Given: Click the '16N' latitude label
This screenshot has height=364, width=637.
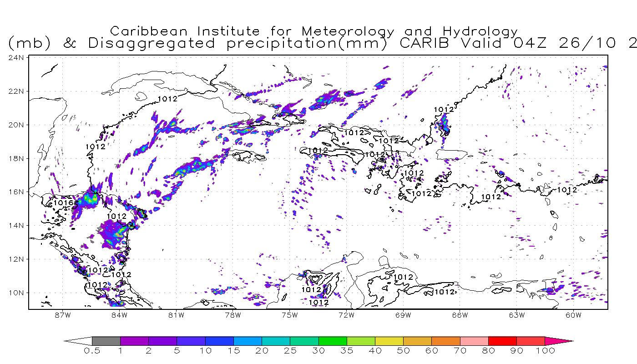Looking at the screenshot, I should [15, 192].
